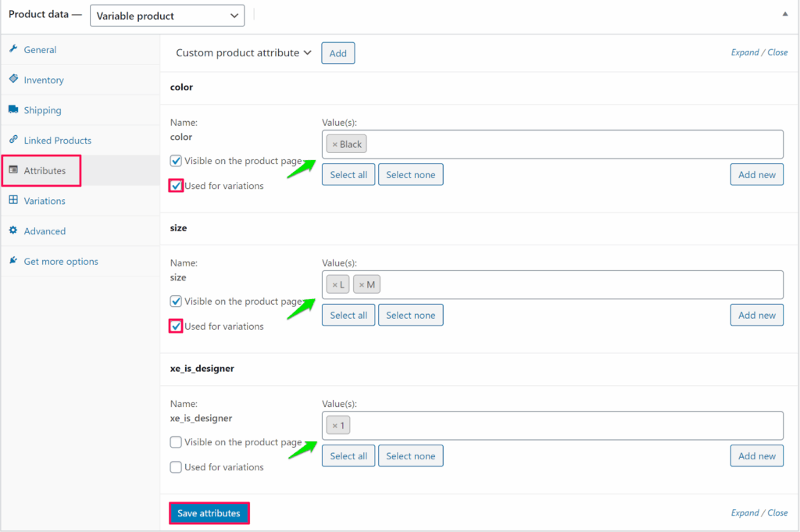Open Custom product attribute dropdown
800x532 pixels.
coord(244,53)
